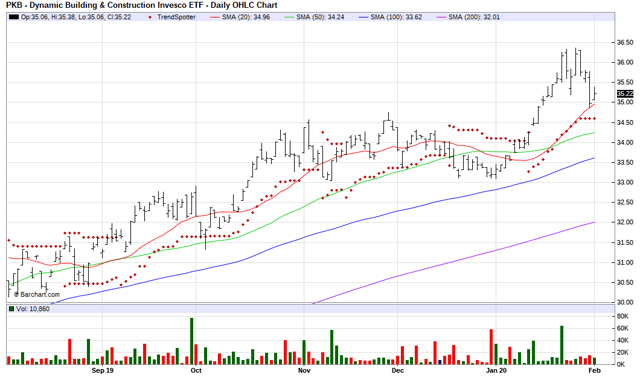Image resolution: width=640 pixels, height=389 pixels.
Task: Click the 31.50 price axis label
Action: pyautogui.click(x=625, y=242)
